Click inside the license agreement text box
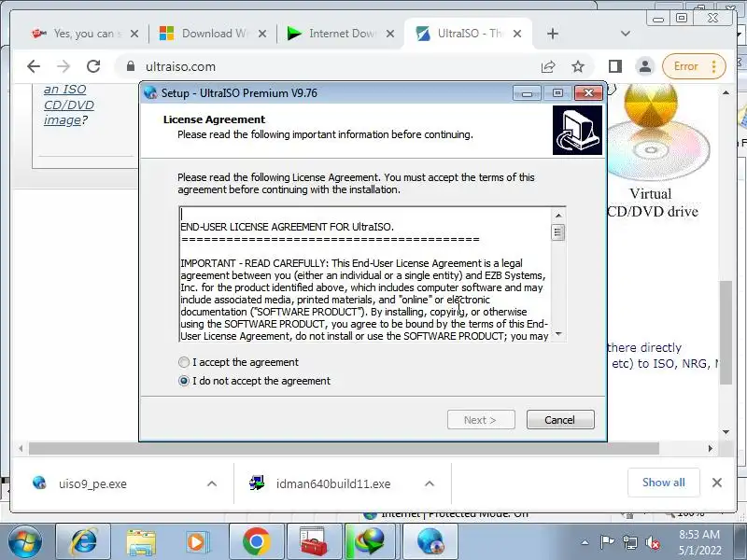Viewport: 747px width, 560px height. click(365, 274)
